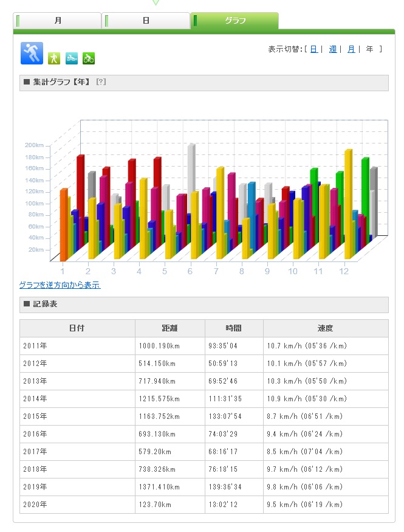Click the 717.940km distance cell
Image resolution: width=404 pixels, height=532 pixels.
(x=170, y=381)
